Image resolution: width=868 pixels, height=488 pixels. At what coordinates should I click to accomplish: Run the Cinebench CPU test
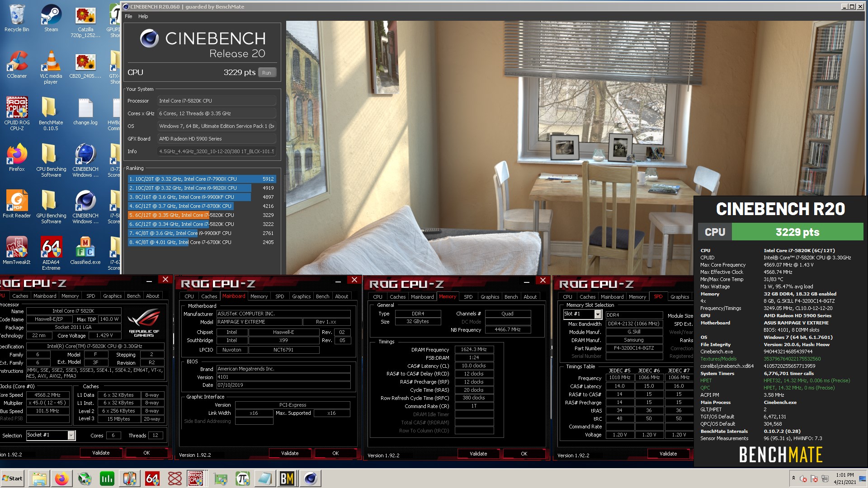coord(267,73)
